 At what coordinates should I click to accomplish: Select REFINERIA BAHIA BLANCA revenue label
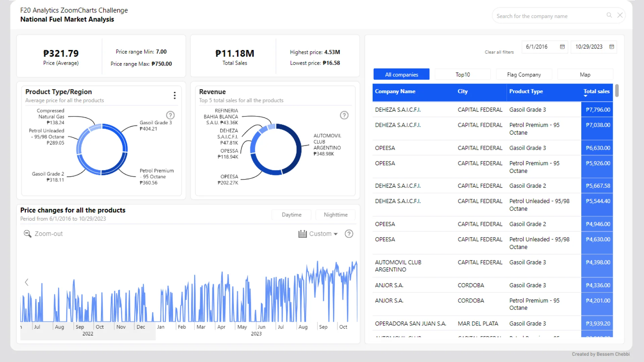click(221, 117)
